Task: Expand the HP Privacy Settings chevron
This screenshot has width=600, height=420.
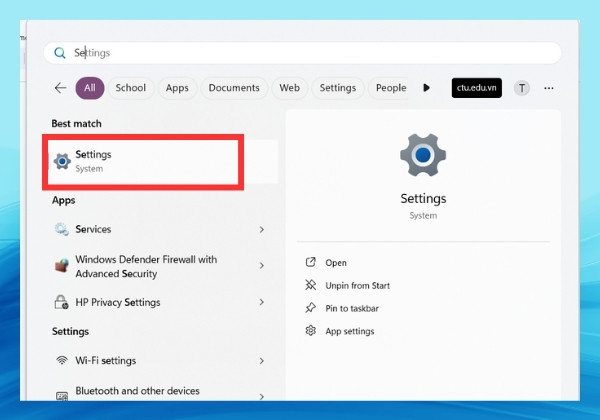Action: pyautogui.click(x=262, y=302)
